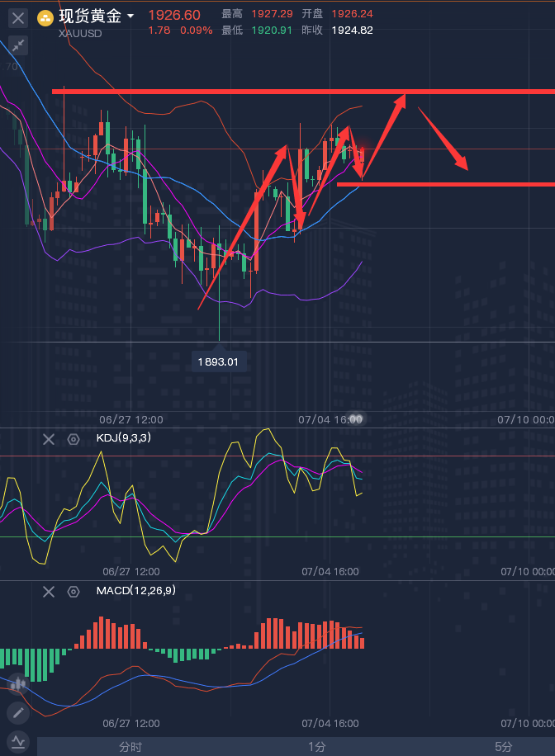Image resolution: width=555 pixels, height=756 pixels.
Task: Switch to the 分时 timeframe tab
Action: coord(130,747)
